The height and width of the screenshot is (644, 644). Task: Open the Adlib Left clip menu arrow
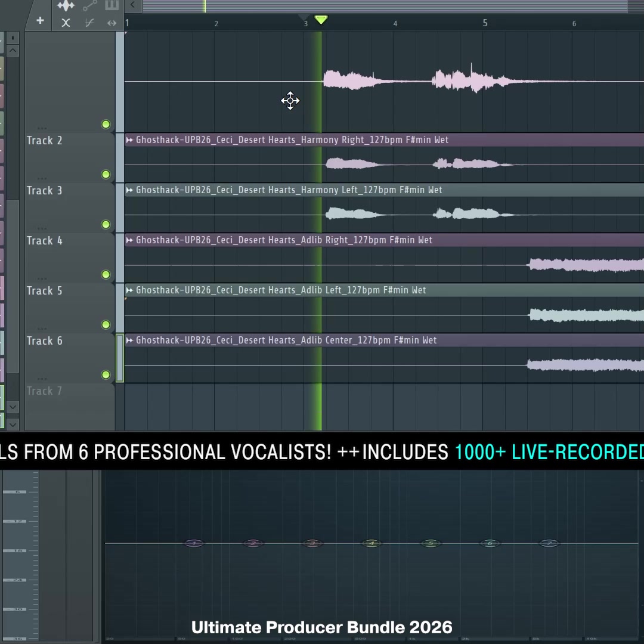pos(129,290)
